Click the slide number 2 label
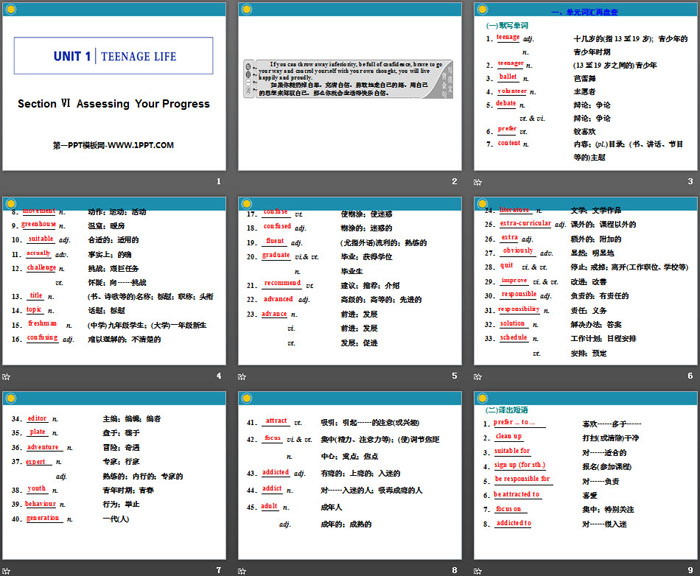 coord(454,181)
